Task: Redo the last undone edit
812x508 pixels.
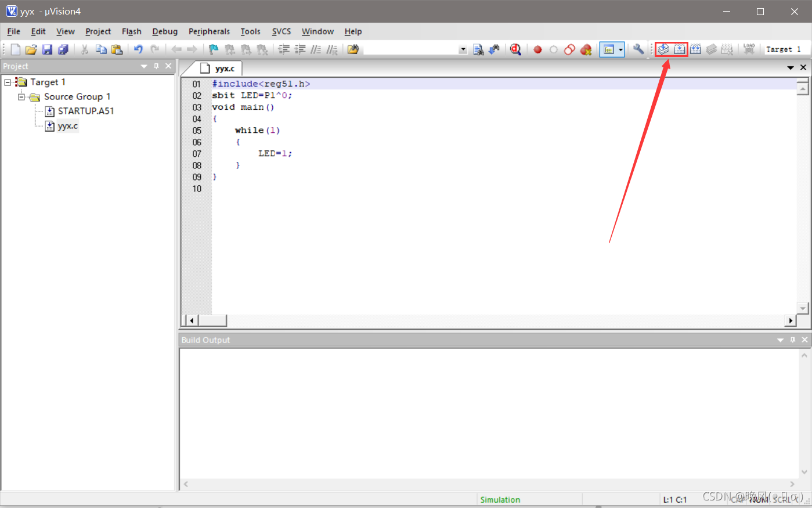Action: point(154,49)
